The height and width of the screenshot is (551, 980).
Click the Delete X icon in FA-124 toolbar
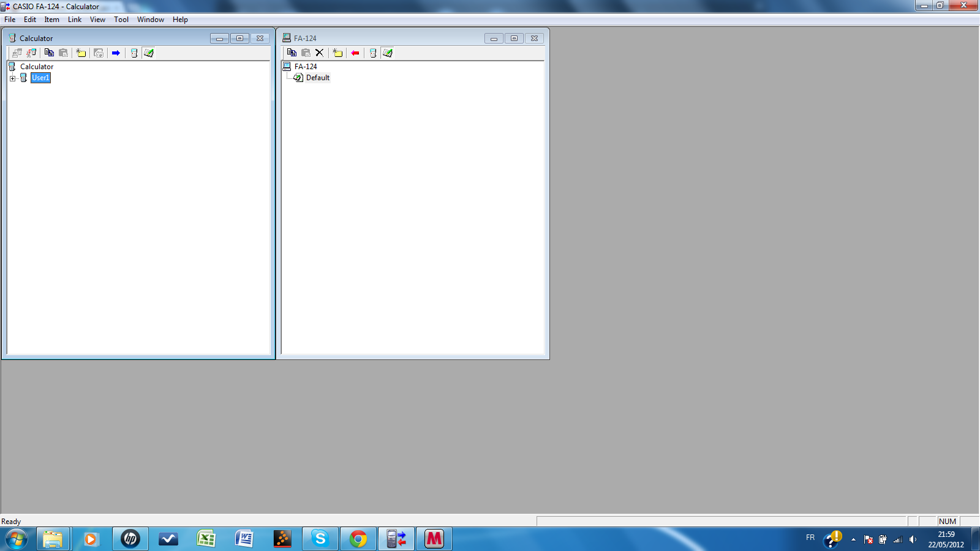[x=320, y=53]
